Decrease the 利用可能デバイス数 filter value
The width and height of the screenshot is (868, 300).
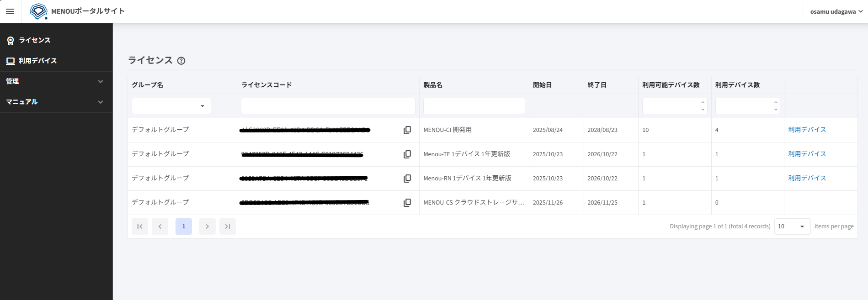coord(703,110)
